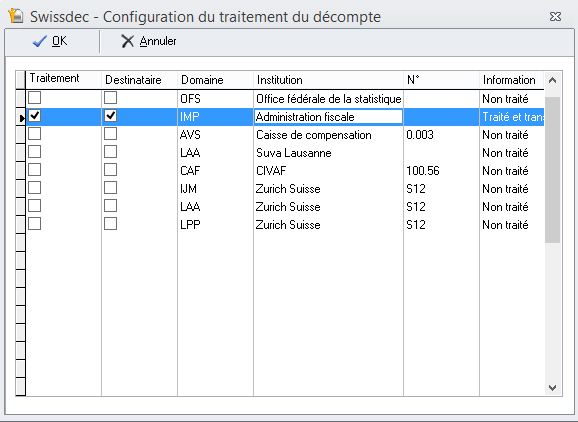The width and height of the screenshot is (578, 422).
Task: Toggle Traitement checkbox for CAF CIVAF row
Action: [35, 170]
